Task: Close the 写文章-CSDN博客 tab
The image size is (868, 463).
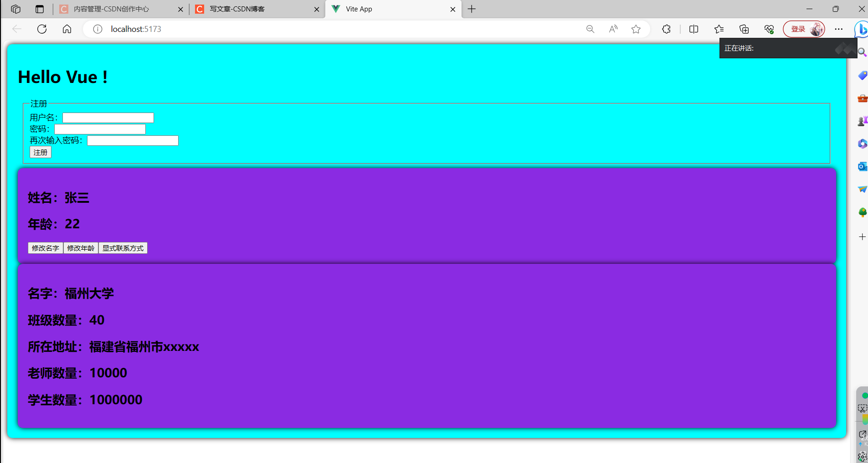Action: [317, 9]
